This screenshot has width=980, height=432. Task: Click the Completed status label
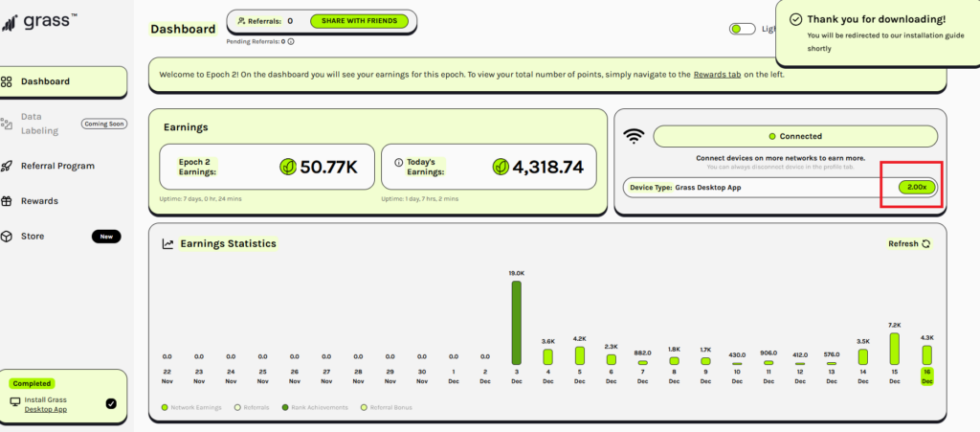coord(32,383)
